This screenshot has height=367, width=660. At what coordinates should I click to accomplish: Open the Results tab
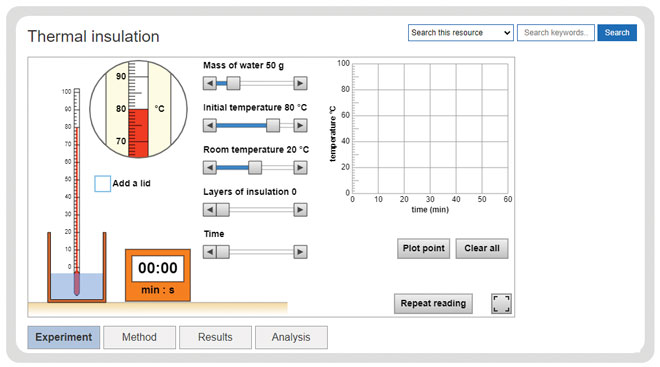tap(215, 337)
